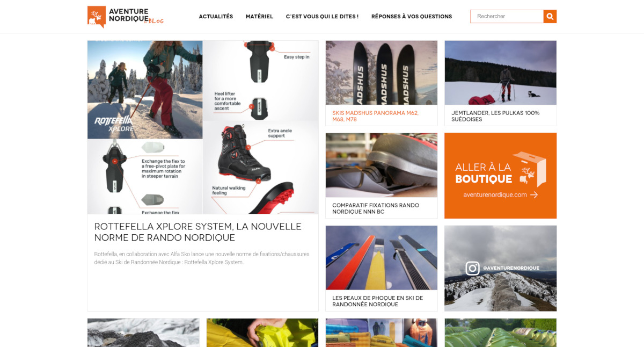Open the Madshus skis thumbnail
The height and width of the screenshot is (347, 644).
pyautogui.click(x=382, y=73)
